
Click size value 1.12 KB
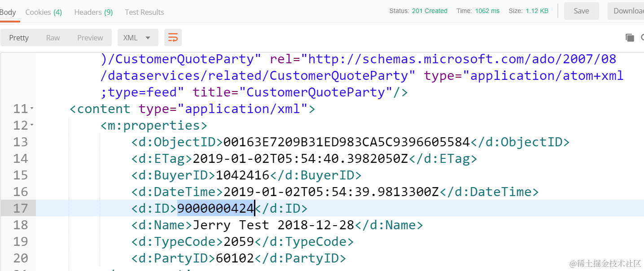tap(537, 11)
